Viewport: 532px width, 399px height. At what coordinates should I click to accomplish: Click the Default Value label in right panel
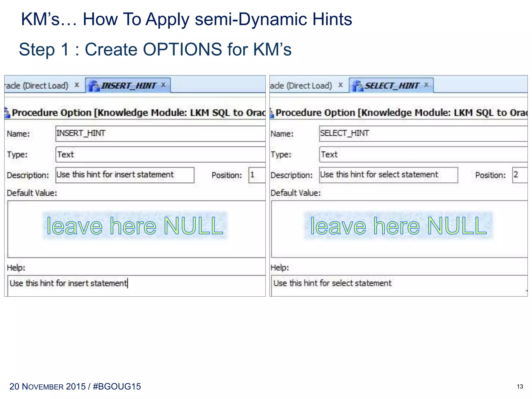tap(295, 193)
